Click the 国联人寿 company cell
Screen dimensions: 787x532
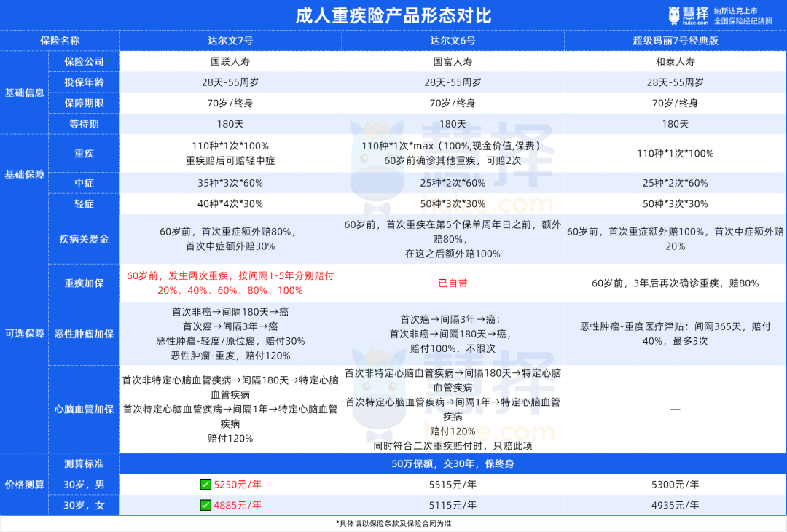[230, 62]
